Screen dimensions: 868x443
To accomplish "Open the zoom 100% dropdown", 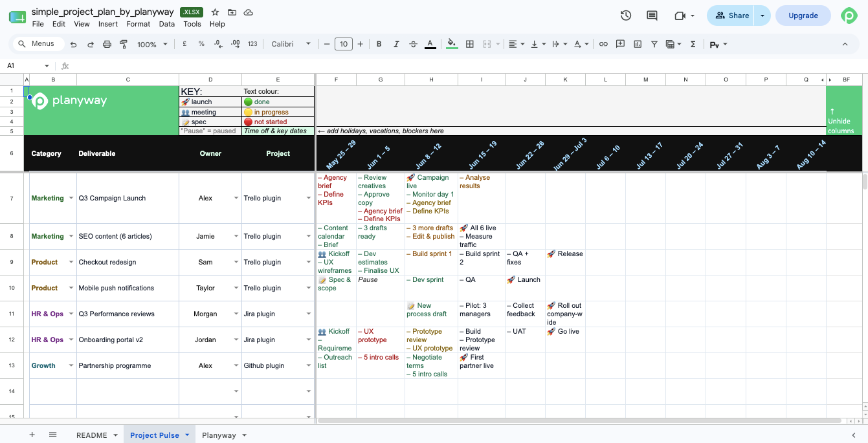I will pyautogui.click(x=152, y=44).
